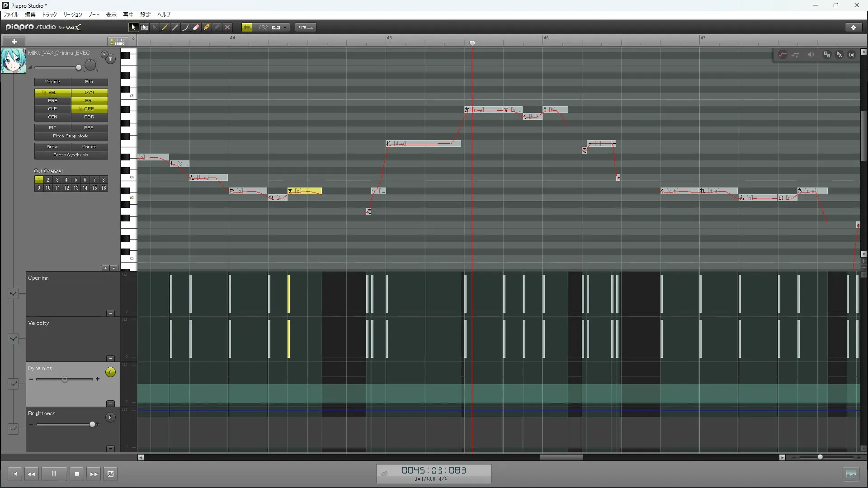
Task: Add a new track with plus button
Action: (14, 42)
